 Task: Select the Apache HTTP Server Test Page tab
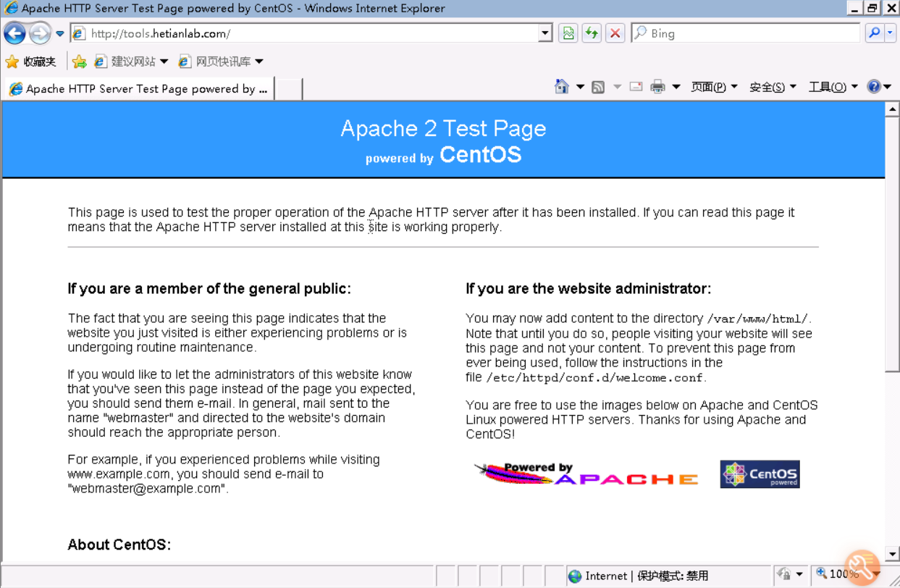click(x=139, y=89)
